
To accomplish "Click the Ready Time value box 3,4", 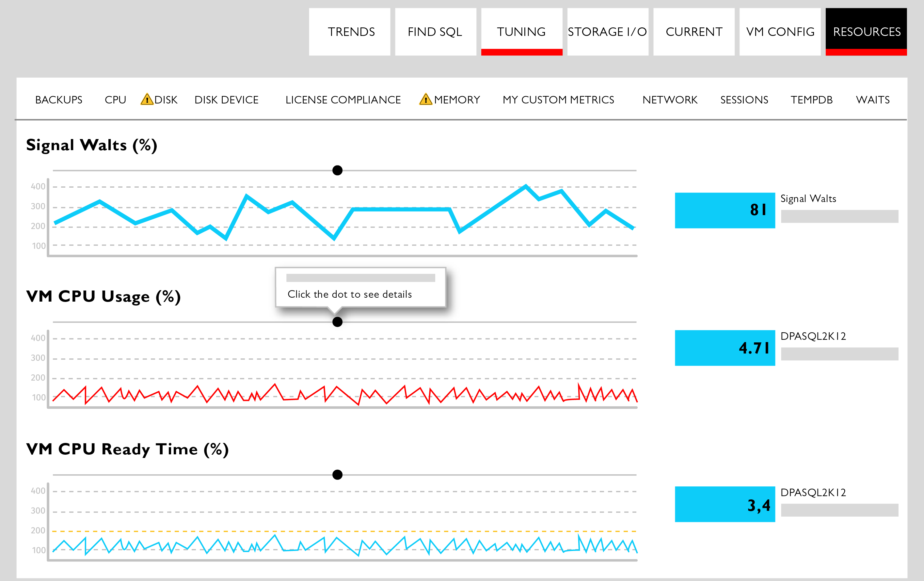I will click(725, 504).
